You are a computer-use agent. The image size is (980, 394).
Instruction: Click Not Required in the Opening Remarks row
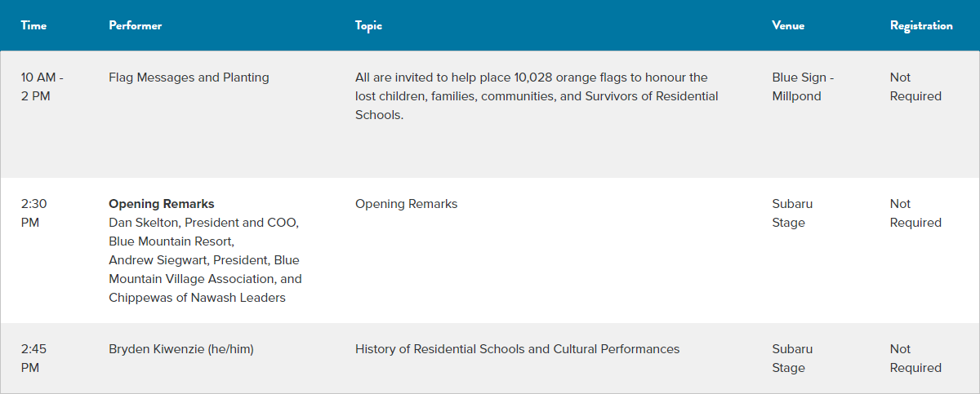coord(915,213)
